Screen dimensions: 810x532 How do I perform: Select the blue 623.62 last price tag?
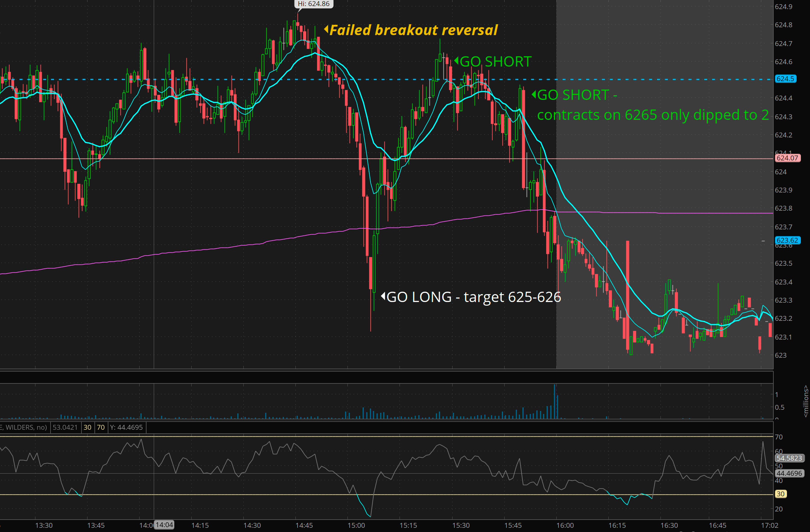coord(787,240)
